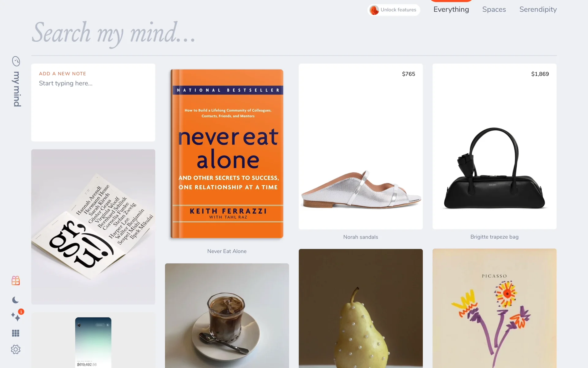Click the Unlock features avatar button
This screenshot has height=368, width=588.
(x=394, y=10)
